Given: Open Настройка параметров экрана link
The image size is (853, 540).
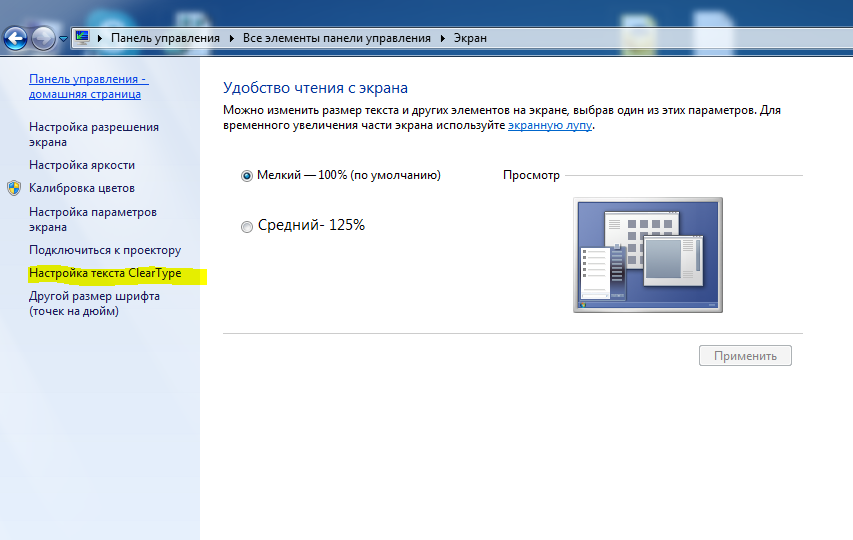Looking at the screenshot, I should coord(92,219).
